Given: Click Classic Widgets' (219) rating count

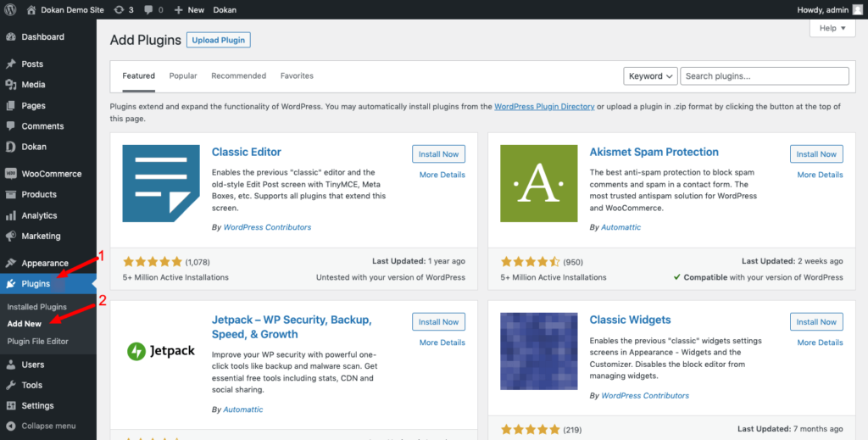Looking at the screenshot, I should pyautogui.click(x=572, y=430).
